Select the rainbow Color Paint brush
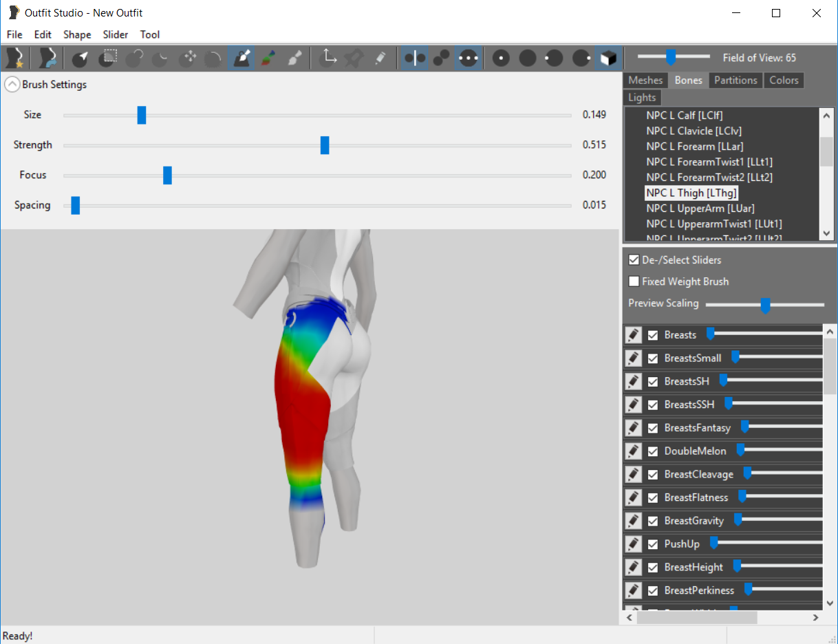This screenshot has width=838, height=644. click(268, 58)
